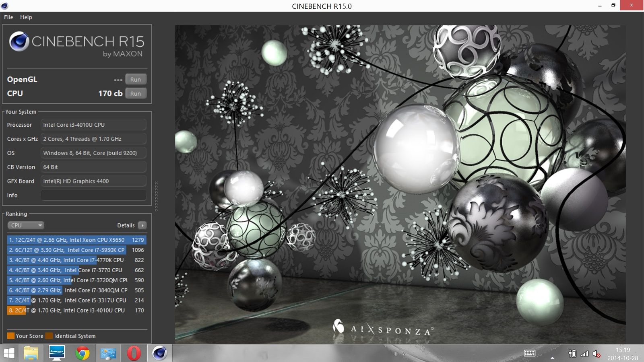Click the Cores x GHz field
The image size is (644, 362).
93,139
